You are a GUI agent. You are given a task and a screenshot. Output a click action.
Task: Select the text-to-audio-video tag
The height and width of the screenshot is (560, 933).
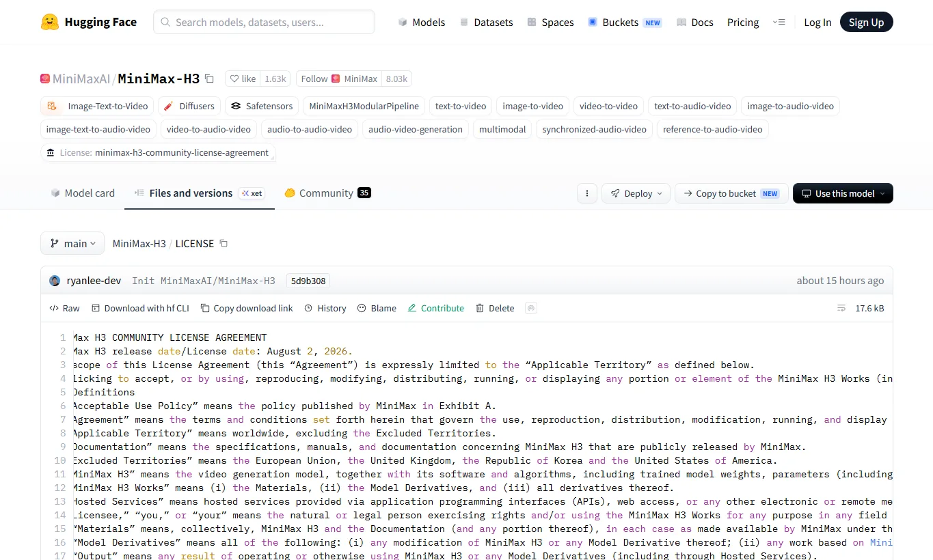point(692,106)
